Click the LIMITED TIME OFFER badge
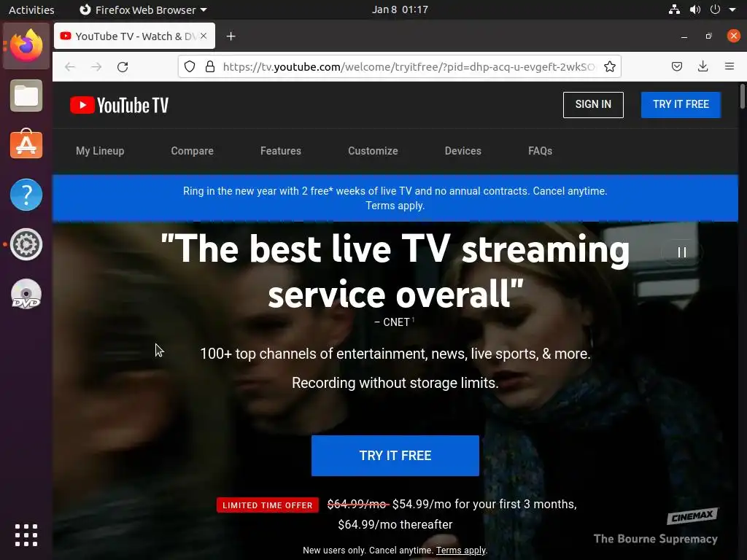The image size is (747, 560). coord(267,505)
